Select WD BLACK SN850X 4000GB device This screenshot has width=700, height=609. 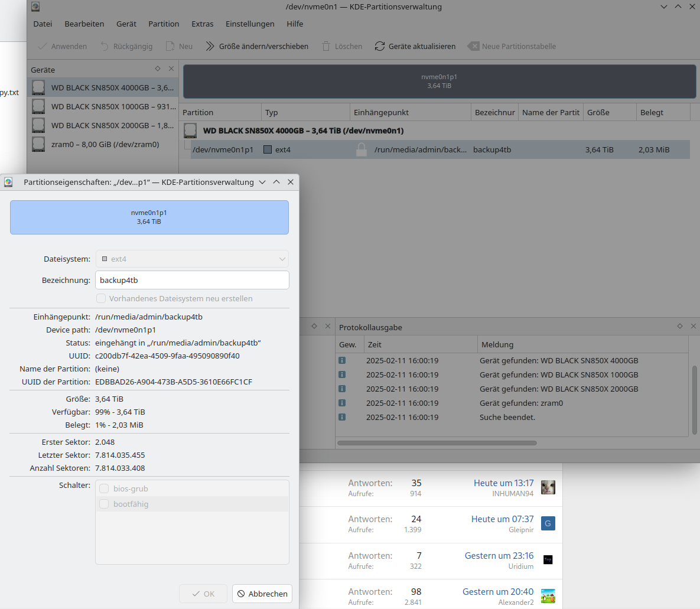click(103, 87)
